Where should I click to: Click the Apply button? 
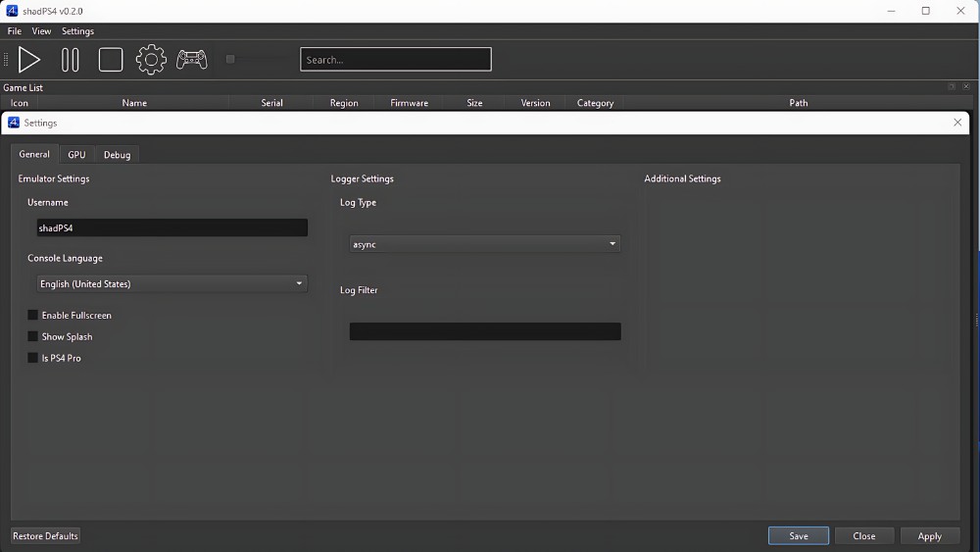coord(929,535)
